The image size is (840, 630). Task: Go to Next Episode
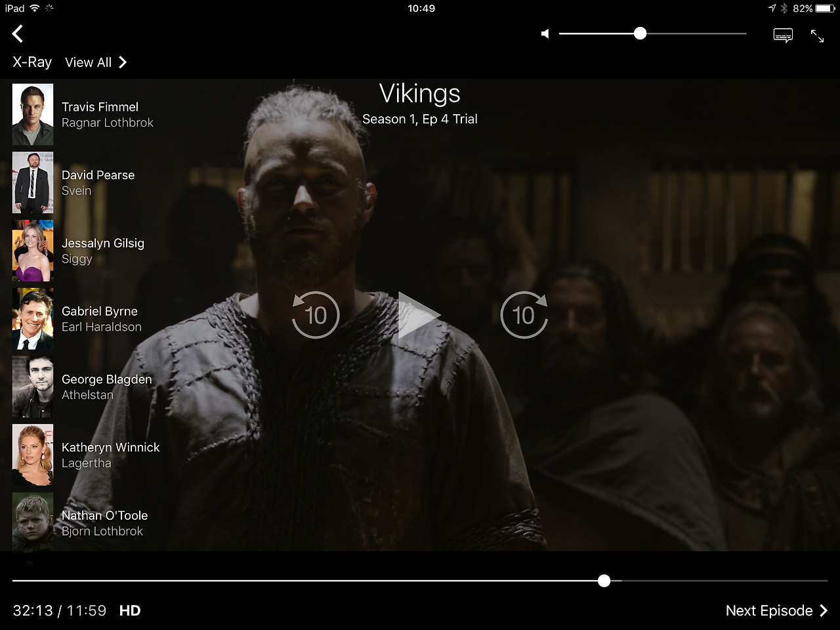pos(776,611)
